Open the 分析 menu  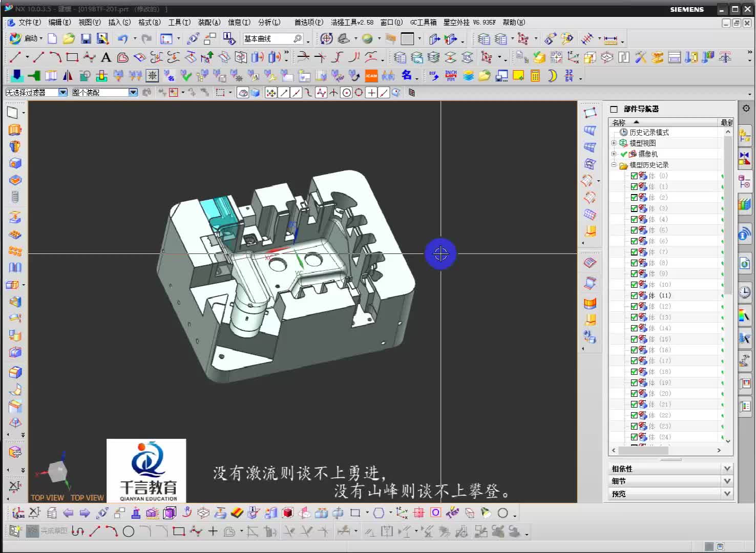[268, 22]
